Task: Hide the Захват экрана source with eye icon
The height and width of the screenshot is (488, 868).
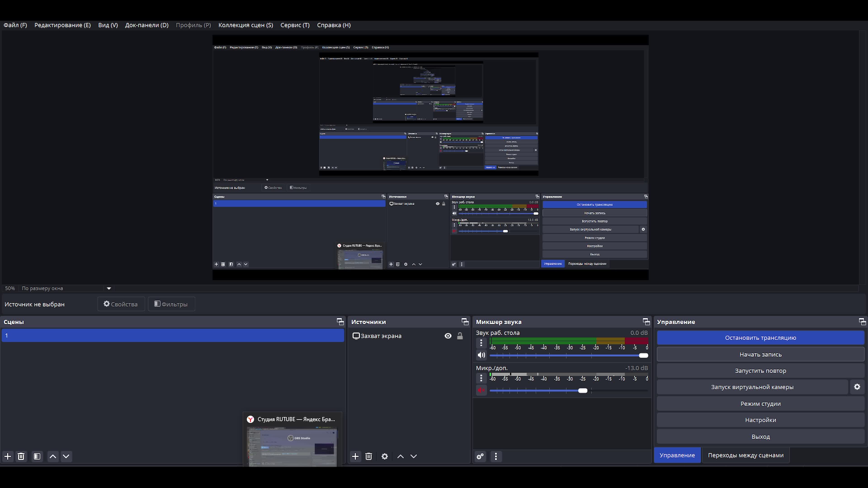Action: [x=448, y=336]
